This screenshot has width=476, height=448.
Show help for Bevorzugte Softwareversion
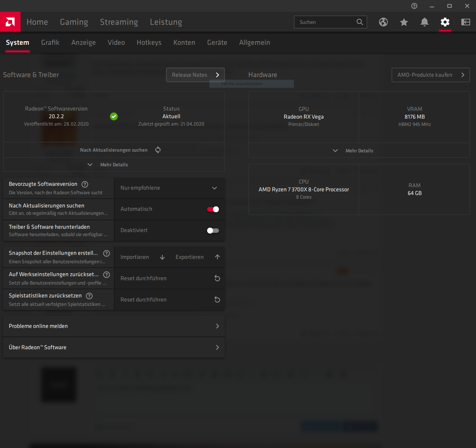85,184
